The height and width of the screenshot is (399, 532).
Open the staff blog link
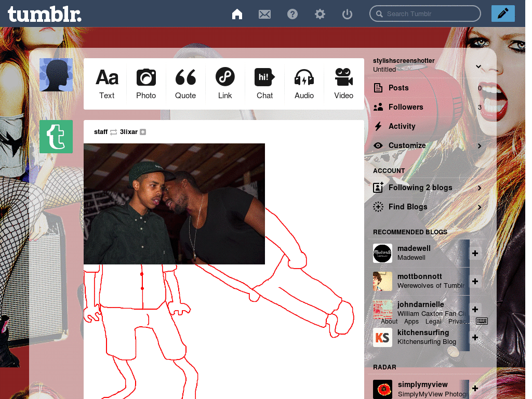[x=101, y=132]
